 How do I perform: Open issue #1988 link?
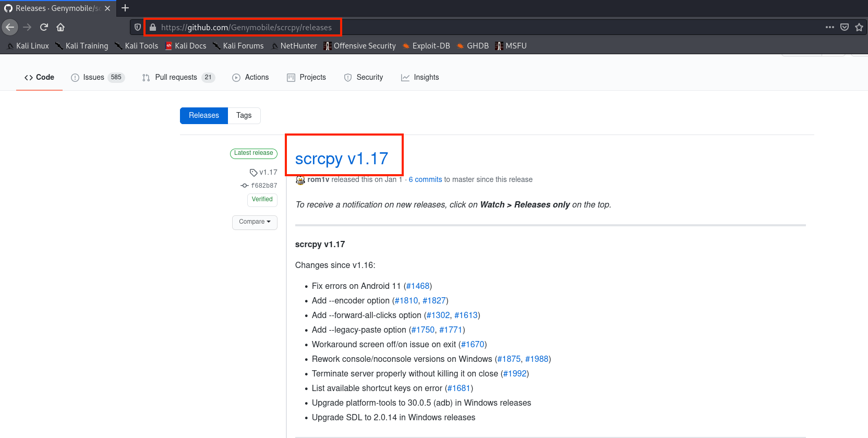pyautogui.click(x=537, y=359)
